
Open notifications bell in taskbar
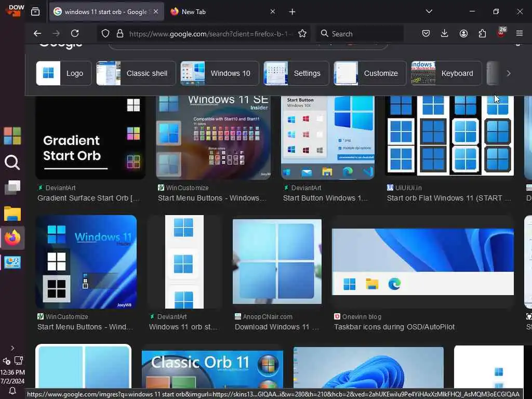click(x=12, y=391)
